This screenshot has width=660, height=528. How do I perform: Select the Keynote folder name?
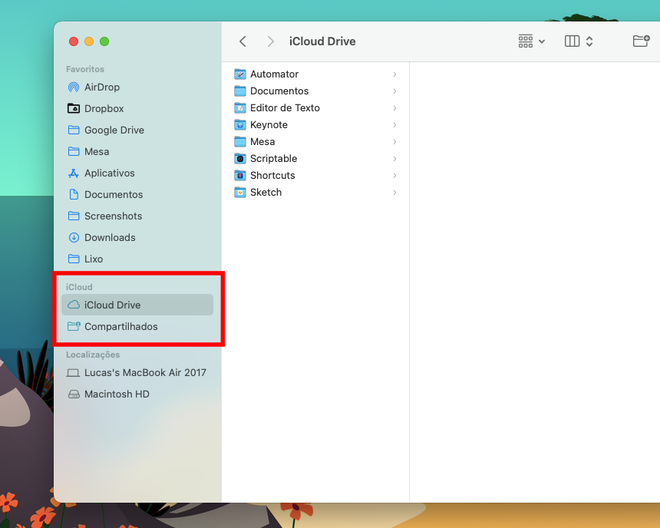click(269, 125)
